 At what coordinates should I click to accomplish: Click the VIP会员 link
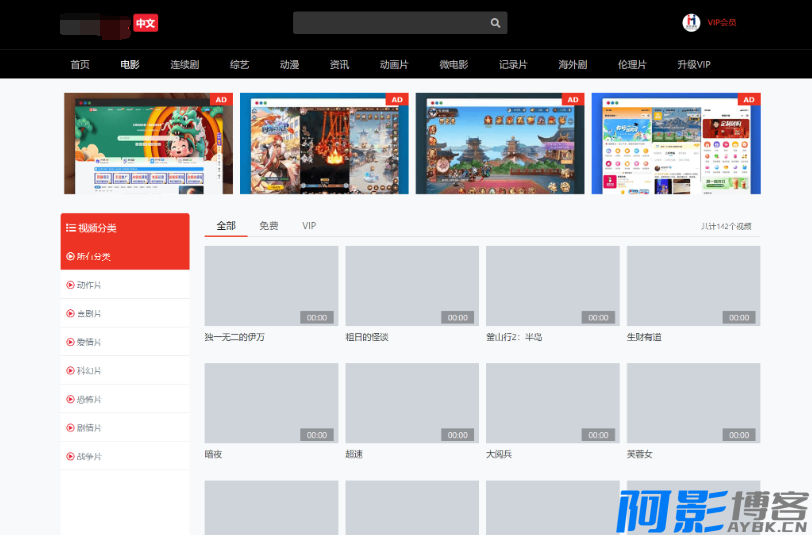coord(721,22)
